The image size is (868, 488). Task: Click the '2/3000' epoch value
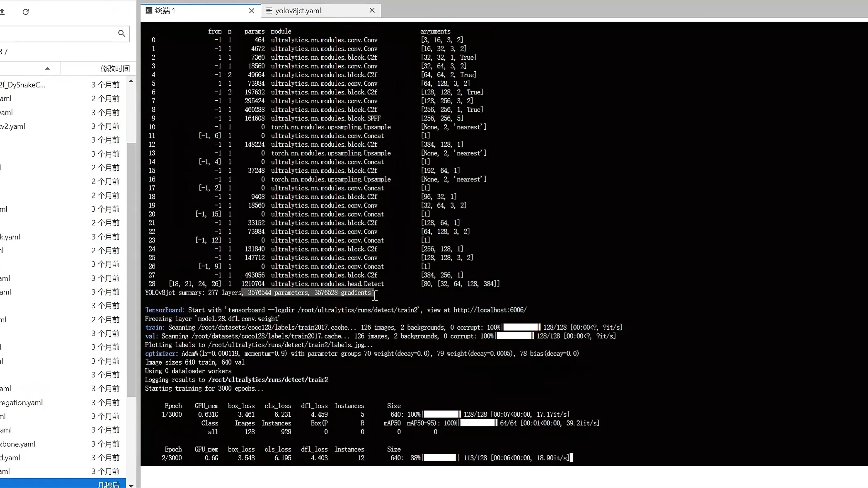[172, 458]
